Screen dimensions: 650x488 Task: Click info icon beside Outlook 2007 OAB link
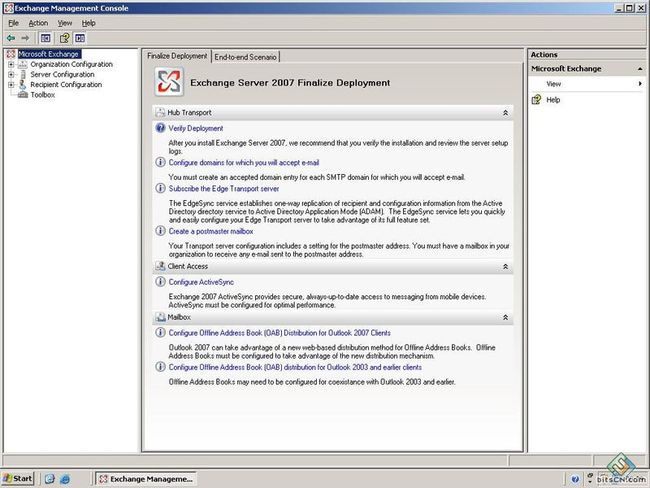160,333
